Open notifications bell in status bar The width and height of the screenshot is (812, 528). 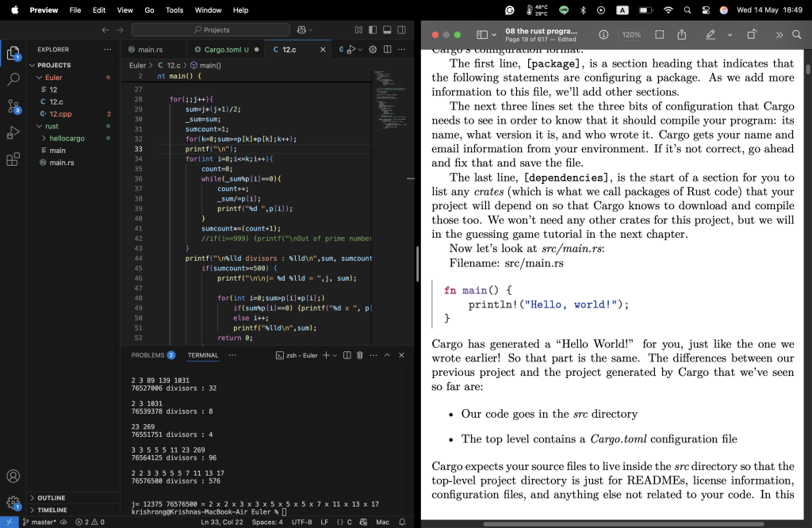(402, 522)
